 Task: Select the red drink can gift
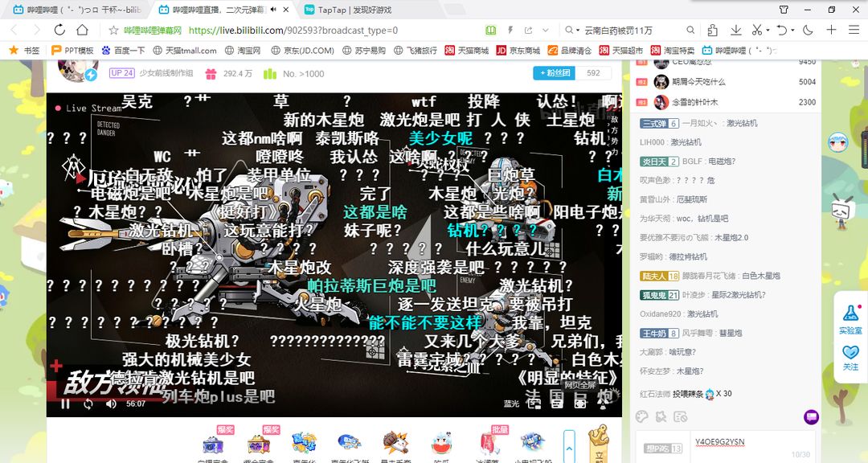(488, 443)
